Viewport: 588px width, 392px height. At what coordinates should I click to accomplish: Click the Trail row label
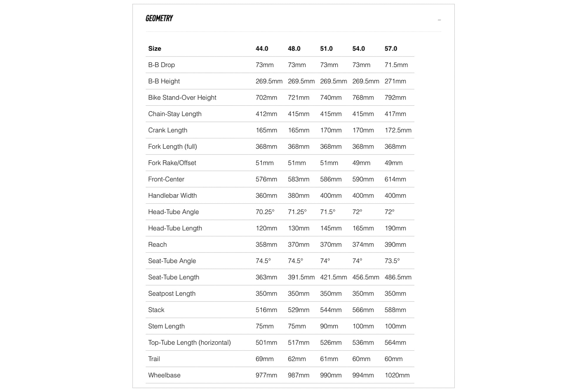(x=154, y=359)
